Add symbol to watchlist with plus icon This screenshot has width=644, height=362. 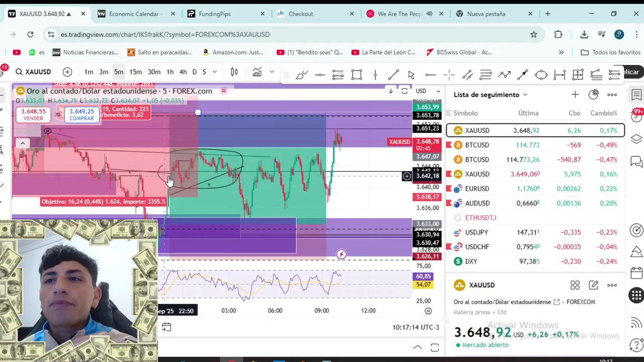(x=575, y=95)
